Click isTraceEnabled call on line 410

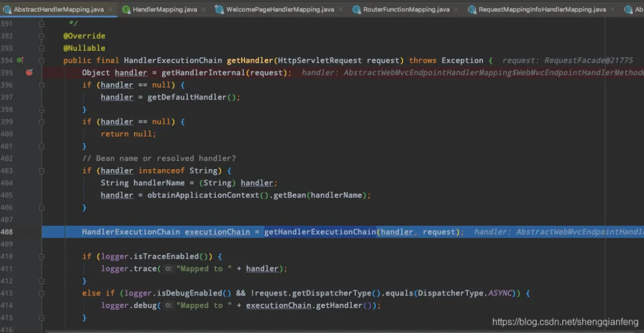click(x=166, y=257)
